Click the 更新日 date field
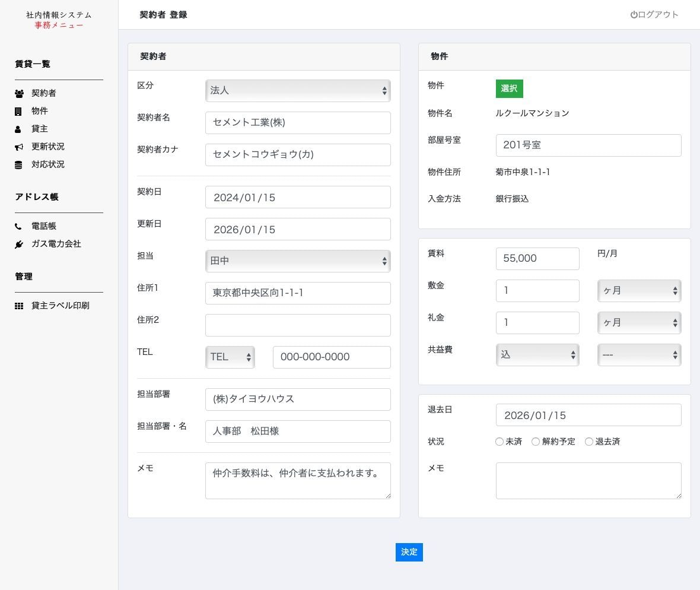This screenshot has height=590, width=700. coord(298,229)
